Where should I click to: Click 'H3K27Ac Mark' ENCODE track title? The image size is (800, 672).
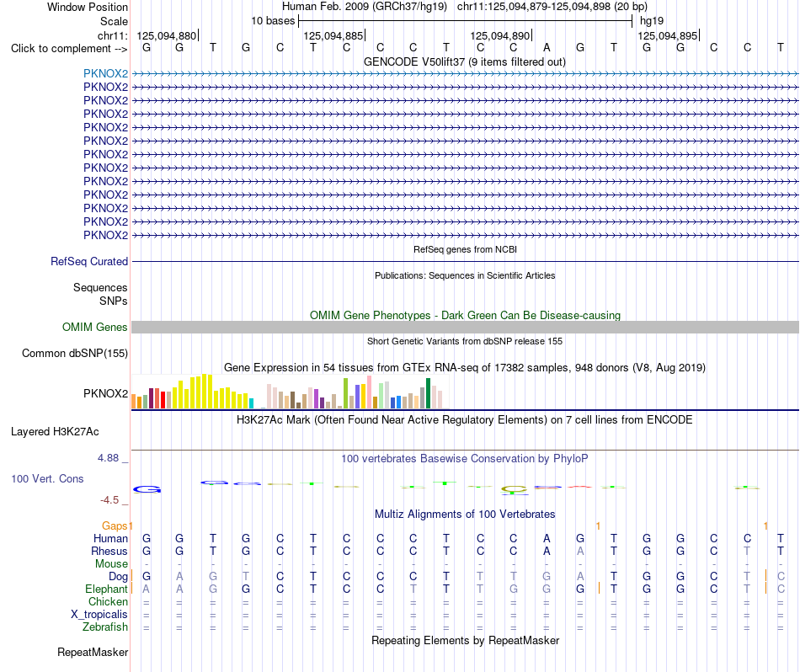465,420
